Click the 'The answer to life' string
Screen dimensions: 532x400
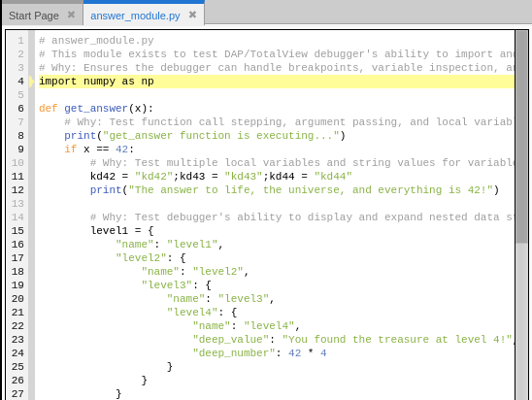[x=311, y=190]
